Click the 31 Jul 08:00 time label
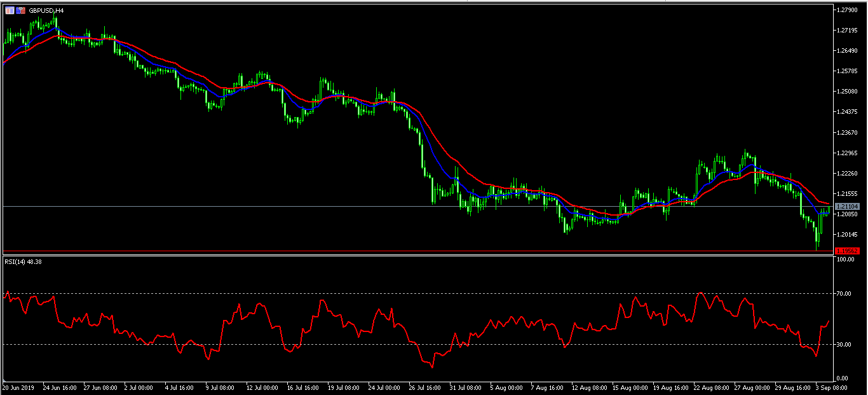The image size is (868, 395). [465, 387]
